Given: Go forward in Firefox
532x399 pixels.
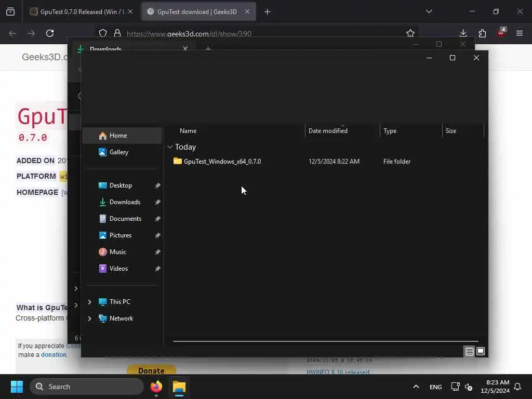Looking at the screenshot, I should (x=31, y=33).
